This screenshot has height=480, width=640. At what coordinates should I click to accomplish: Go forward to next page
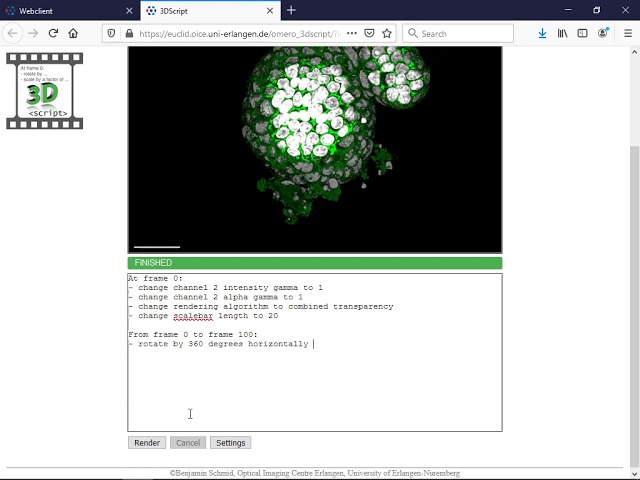click(33, 33)
